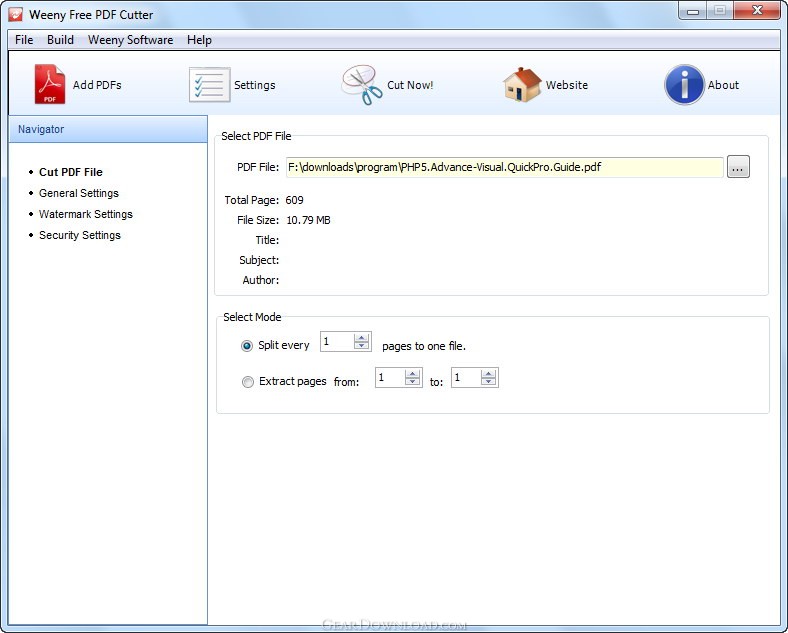Click the About info icon
Image resolution: width=788 pixels, height=633 pixels.
(x=684, y=84)
